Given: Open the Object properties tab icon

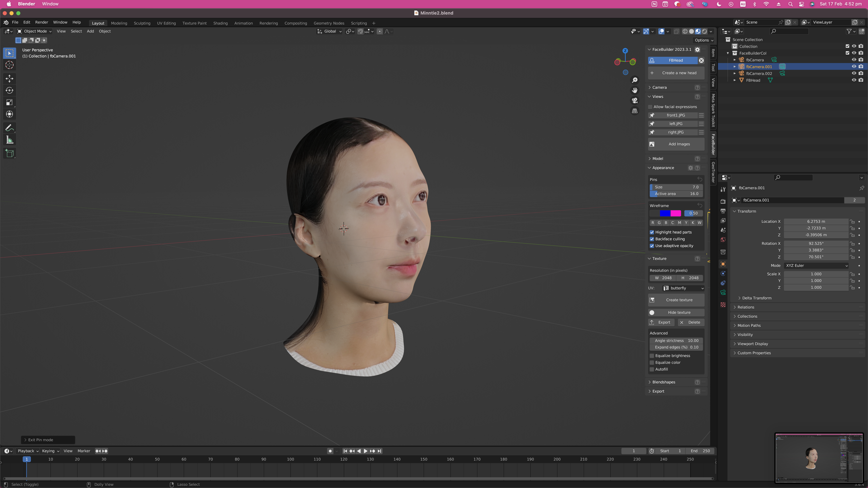Looking at the screenshot, I should point(723,264).
